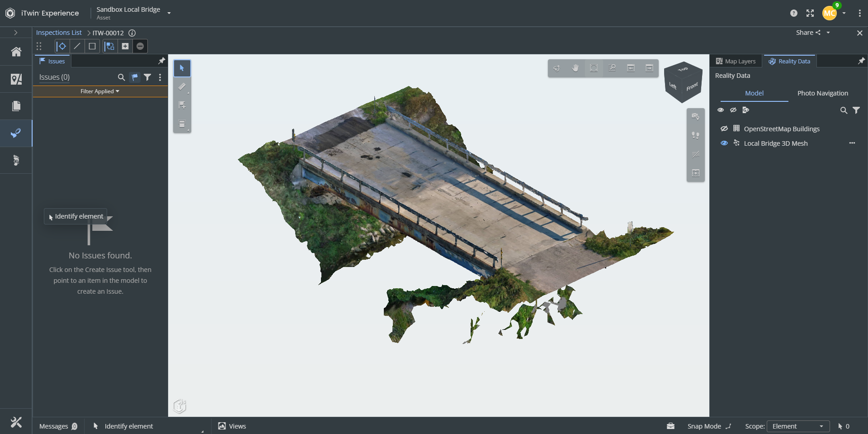
Task: Switch to the Map Layers tab
Action: [x=736, y=61]
